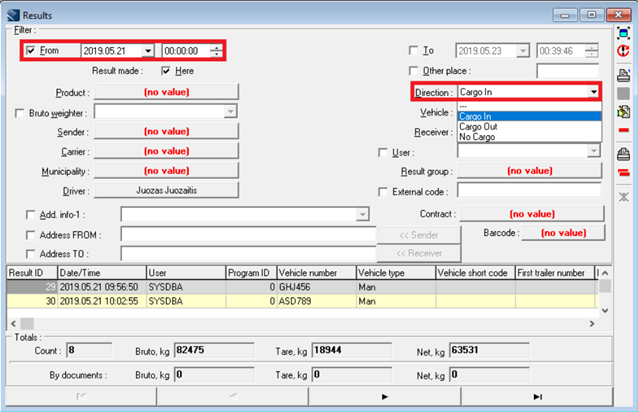638x412 pixels.
Task: Click the horizontal scrollbar right arrow in results grid
Action: coord(592,324)
